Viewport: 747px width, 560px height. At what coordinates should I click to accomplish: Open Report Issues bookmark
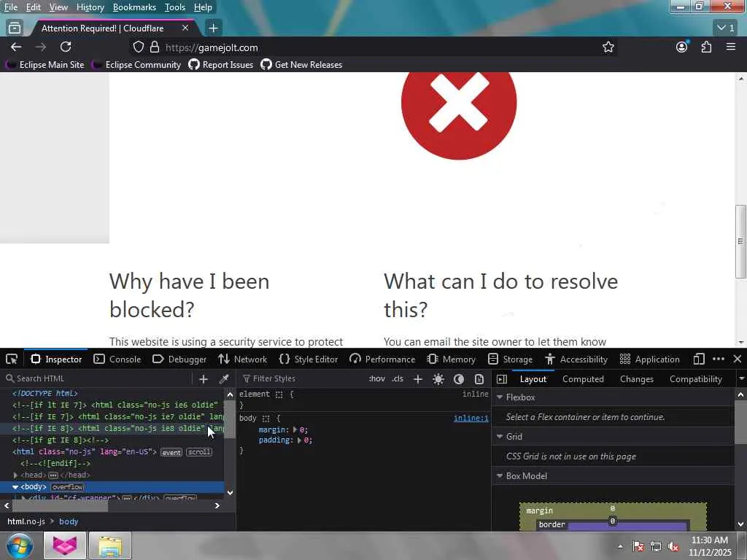pos(221,65)
